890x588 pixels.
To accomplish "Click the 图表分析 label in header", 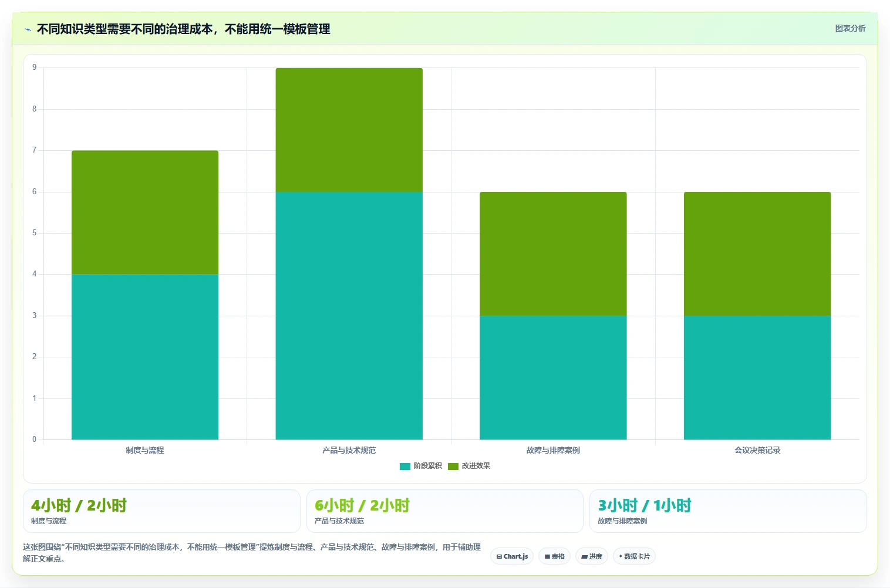I will (x=850, y=28).
